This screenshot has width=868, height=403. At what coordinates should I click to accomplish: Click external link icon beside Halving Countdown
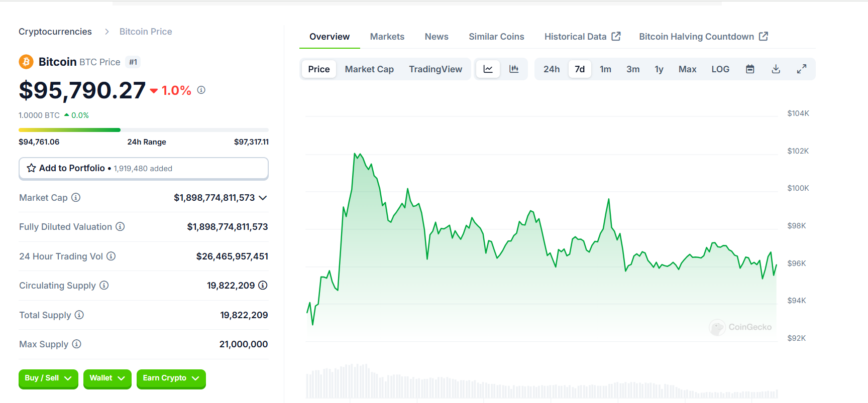[x=764, y=36]
